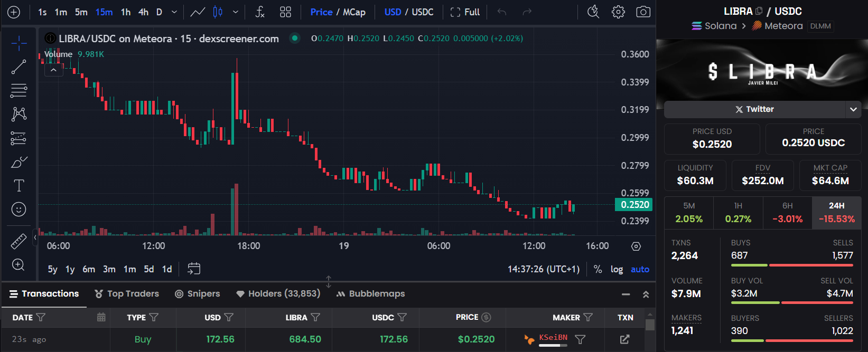Toggle percent scale on the price axis
Viewport: 868px width, 352px height.
598,269
